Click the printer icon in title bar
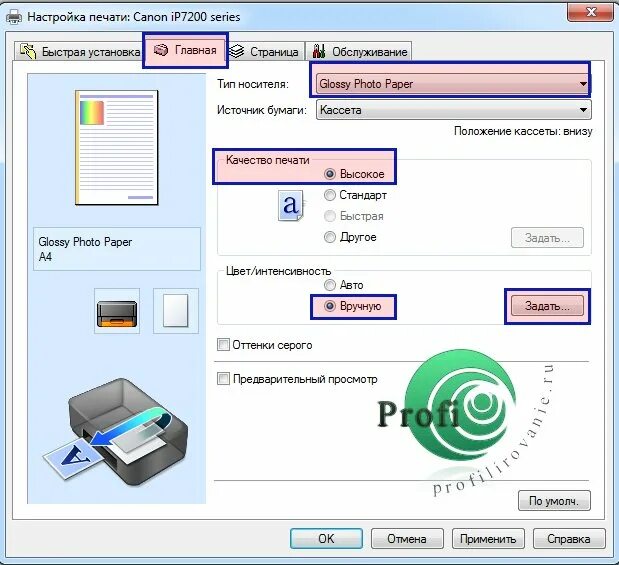Screen dimensions: 619x565 pos(14,17)
